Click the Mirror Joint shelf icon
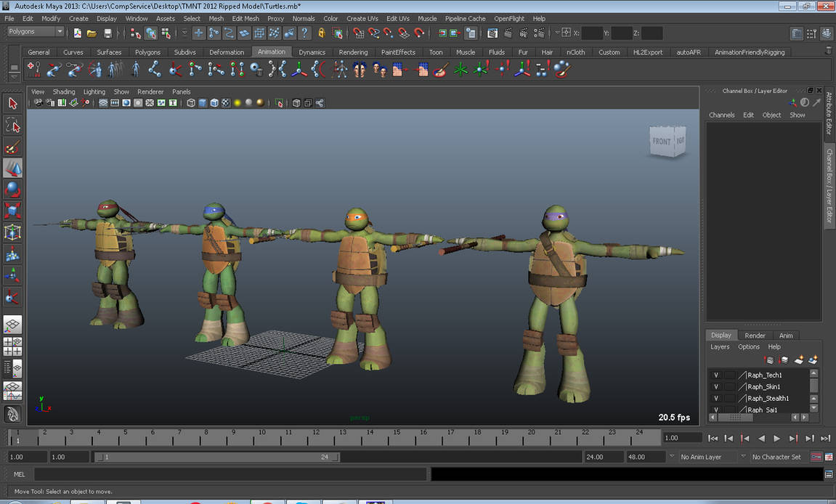The image size is (836, 504). tap(277, 69)
